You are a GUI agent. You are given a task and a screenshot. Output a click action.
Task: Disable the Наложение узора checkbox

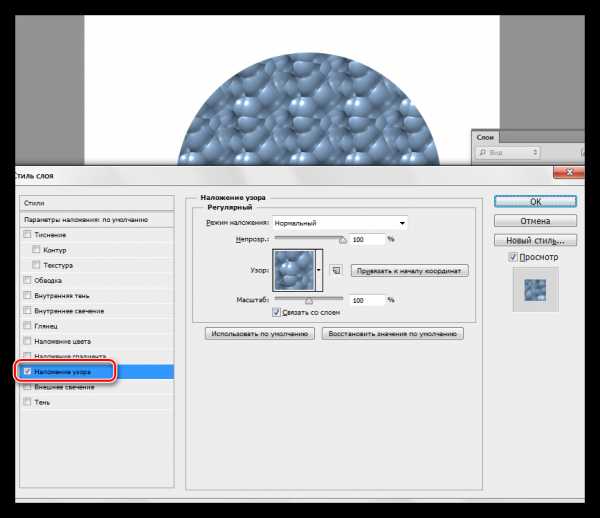coord(27,371)
